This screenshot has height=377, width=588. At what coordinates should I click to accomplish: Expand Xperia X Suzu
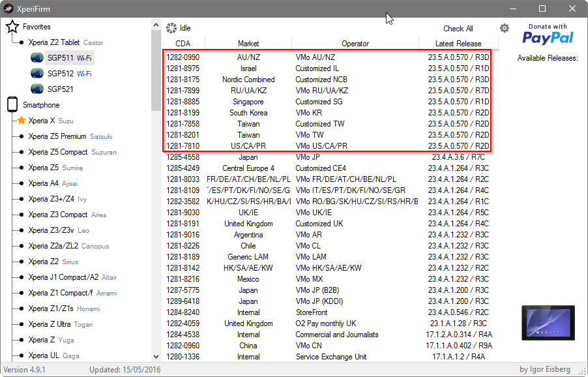[x=51, y=121]
